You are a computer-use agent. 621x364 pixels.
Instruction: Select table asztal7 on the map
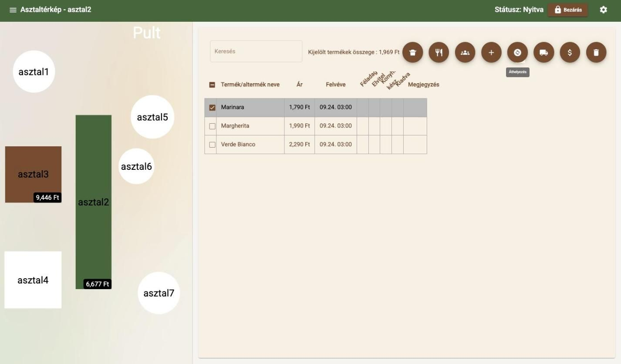(x=159, y=293)
